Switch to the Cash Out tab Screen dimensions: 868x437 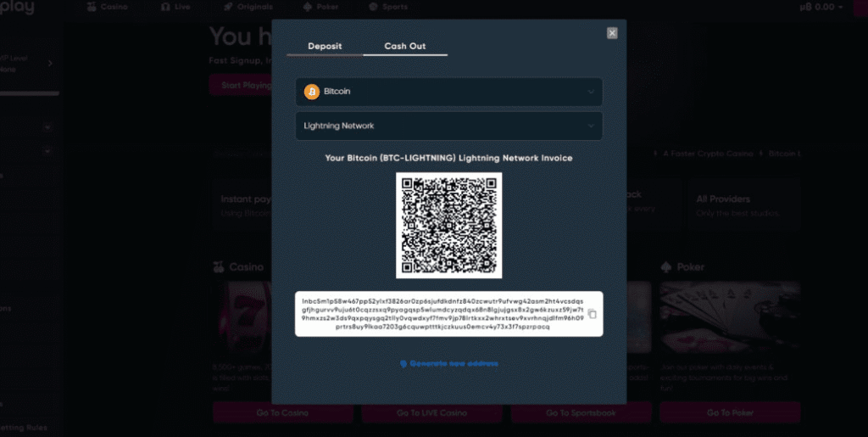[x=405, y=46]
